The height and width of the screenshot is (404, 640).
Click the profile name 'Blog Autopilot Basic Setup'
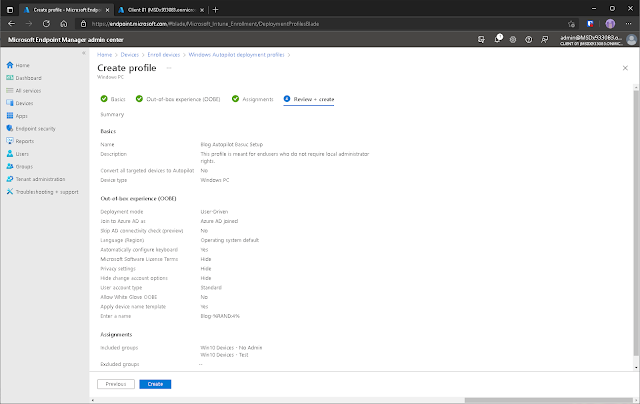click(x=231, y=144)
